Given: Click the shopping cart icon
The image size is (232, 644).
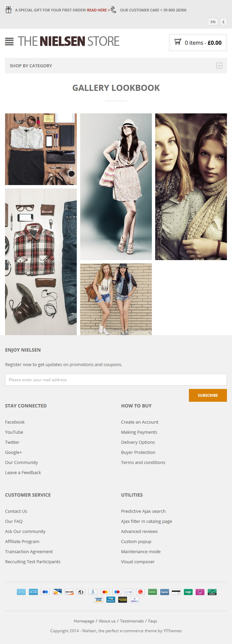Looking at the screenshot, I should (178, 42).
